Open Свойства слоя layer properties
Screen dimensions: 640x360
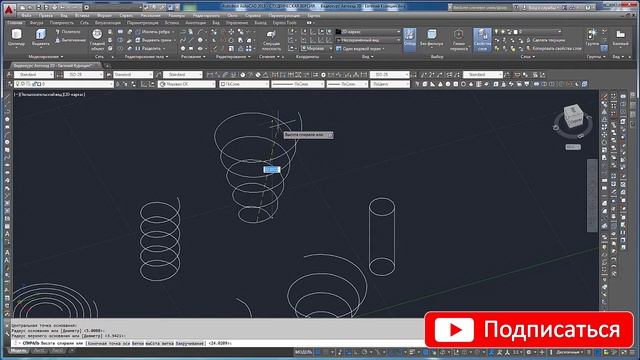tap(482, 40)
